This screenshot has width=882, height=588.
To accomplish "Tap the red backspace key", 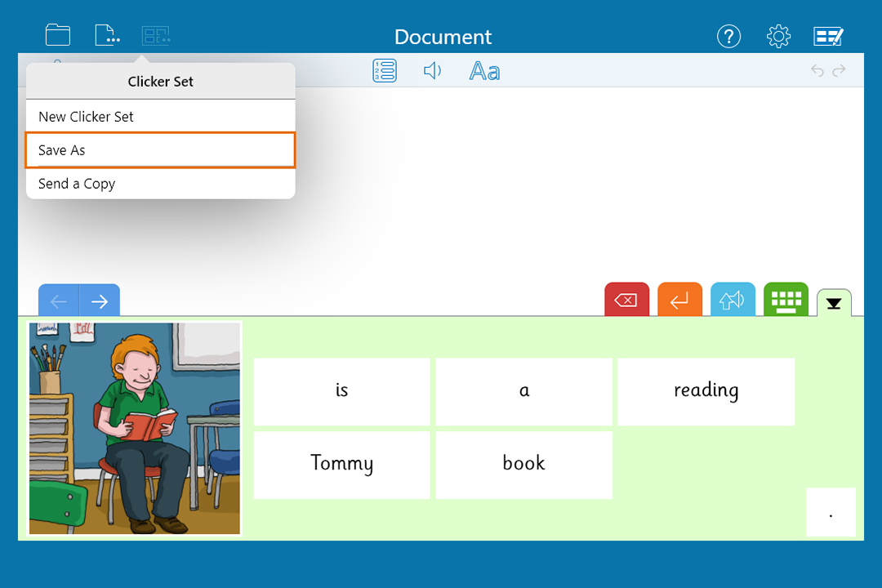I will [626, 300].
